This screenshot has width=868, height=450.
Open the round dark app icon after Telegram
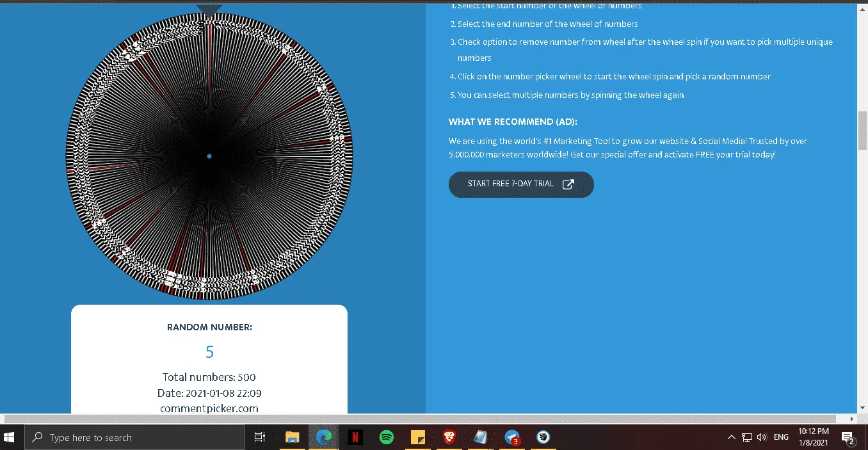click(543, 437)
